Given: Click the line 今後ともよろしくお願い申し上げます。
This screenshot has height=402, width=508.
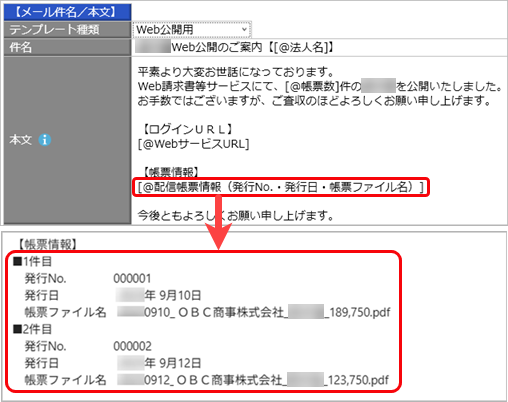Looking at the screenshot, I should [236, 216].
